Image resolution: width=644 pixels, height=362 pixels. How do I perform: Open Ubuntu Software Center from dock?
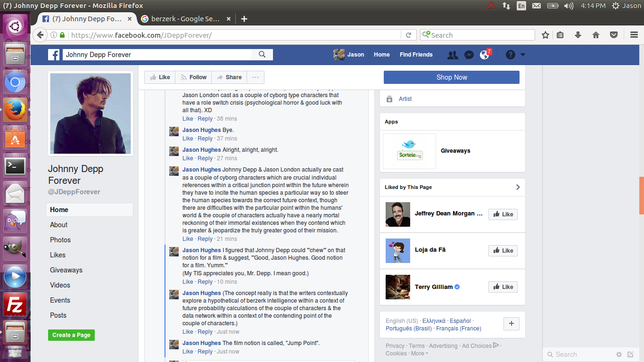(x=15, y=138)
